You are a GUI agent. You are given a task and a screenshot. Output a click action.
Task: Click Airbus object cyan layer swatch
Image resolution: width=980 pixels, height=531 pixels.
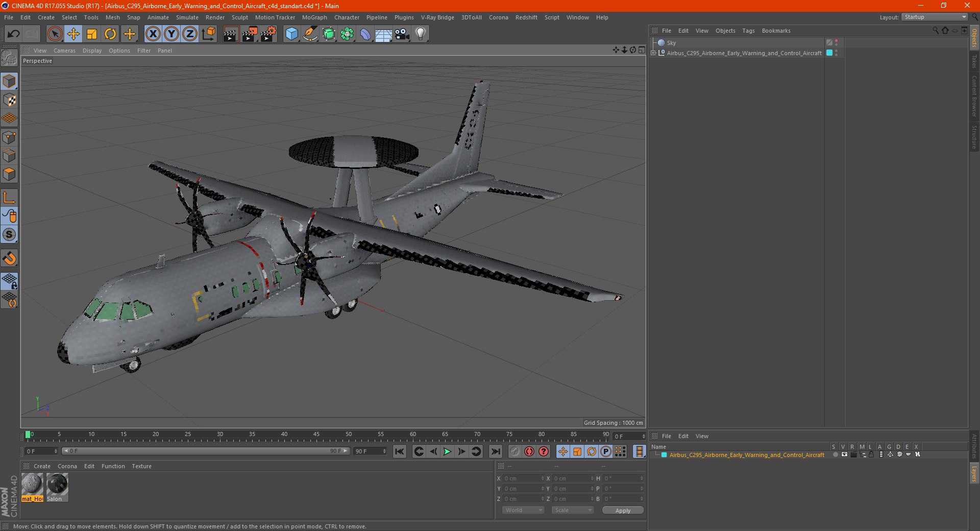click(829, 53)
